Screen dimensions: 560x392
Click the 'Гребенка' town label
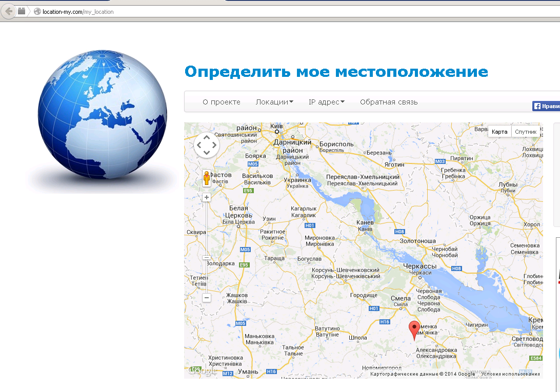(x=453, y=170)
